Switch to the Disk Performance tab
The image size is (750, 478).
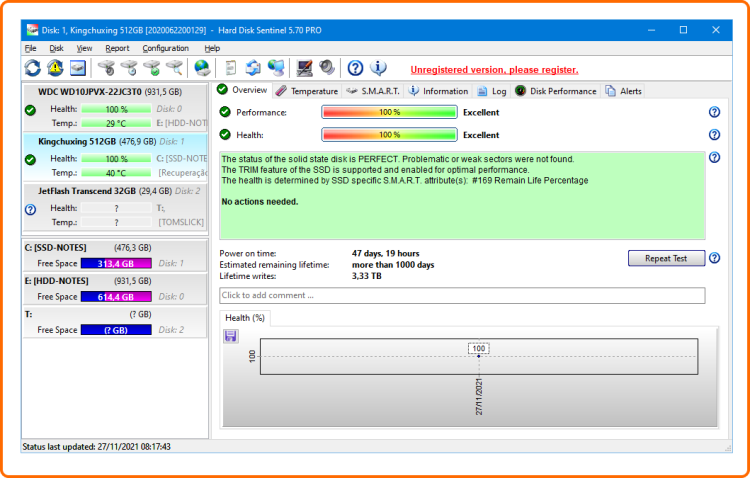tap(556, 91)
